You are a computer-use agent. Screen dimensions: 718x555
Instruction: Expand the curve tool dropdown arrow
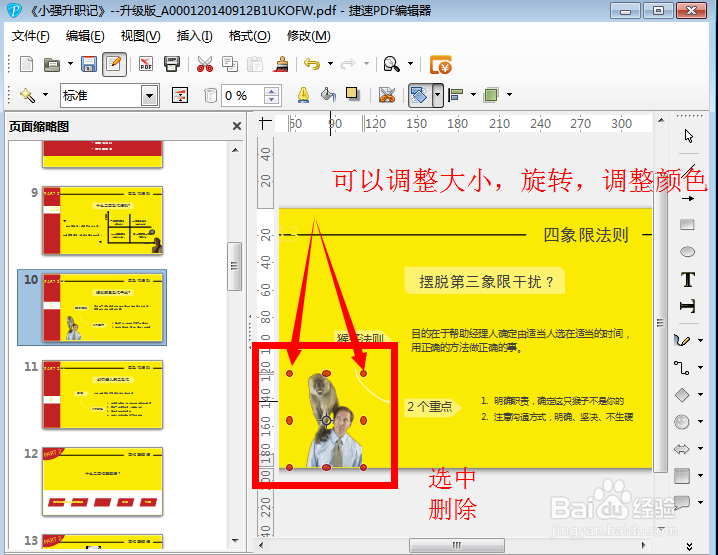pyautogui.click(x=701, y=340)
